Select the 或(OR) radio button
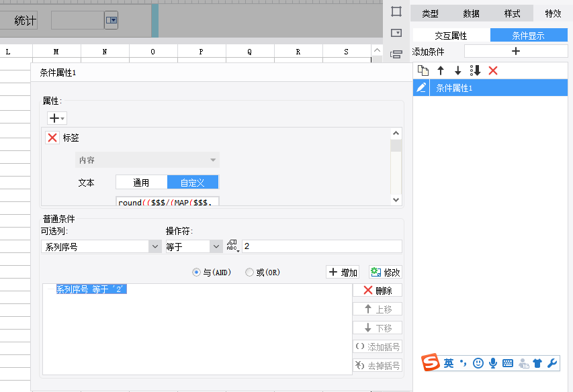The image size is (573, 392). pos(249,273)
